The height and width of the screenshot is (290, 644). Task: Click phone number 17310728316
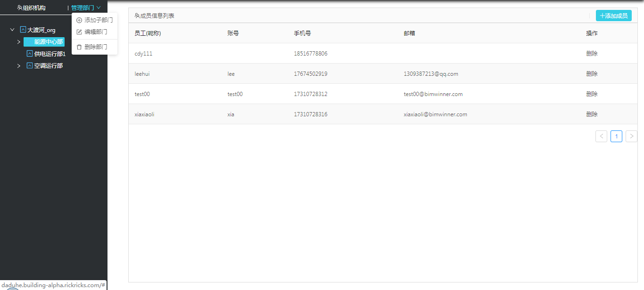click(310, 114)
